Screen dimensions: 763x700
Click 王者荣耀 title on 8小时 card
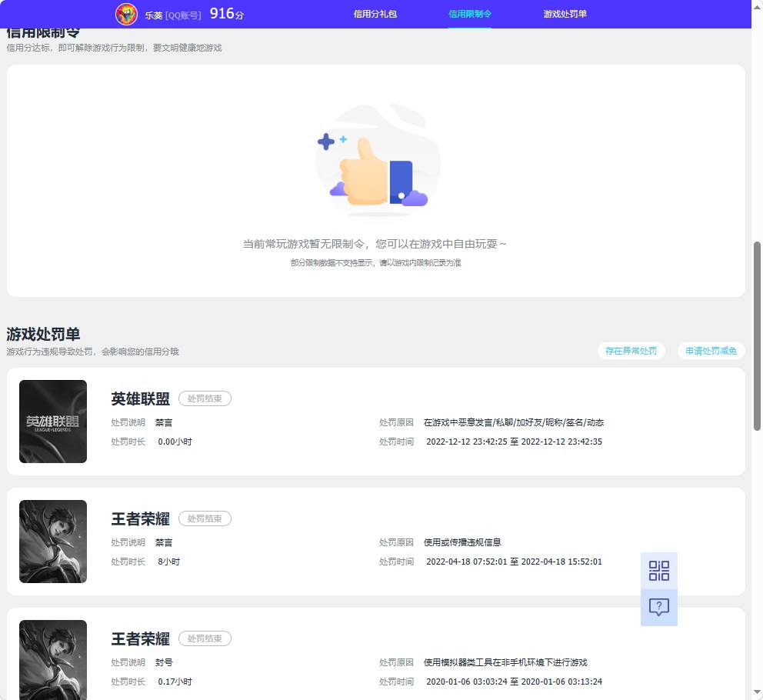point(140,519)
